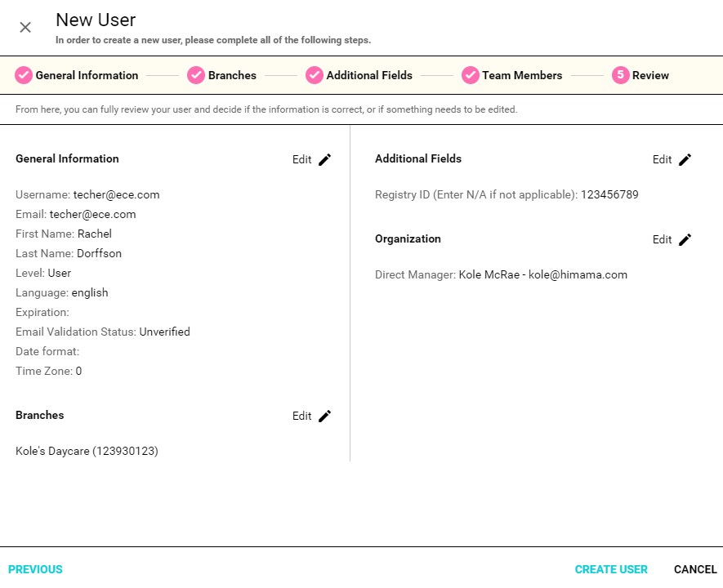This screenshot has width=723, height=588.
Task: Open the Edit link beside Organization
Action: [x=662, y=239]
